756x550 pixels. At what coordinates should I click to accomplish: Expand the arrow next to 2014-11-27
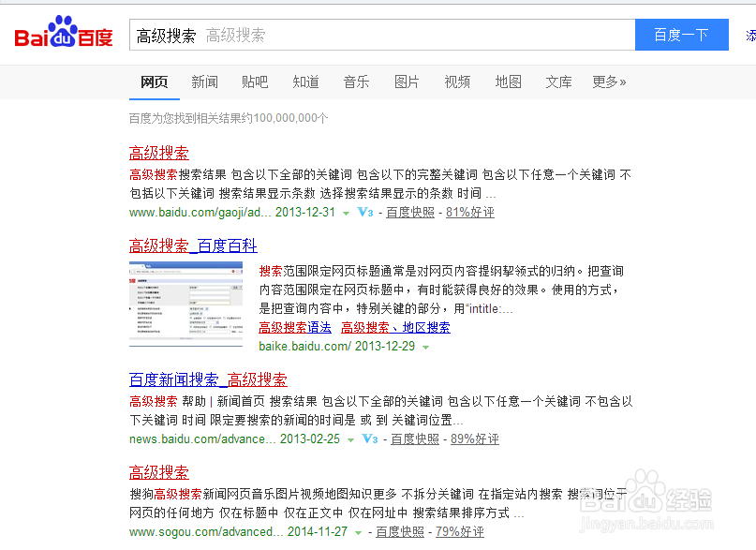pos(358,532)
